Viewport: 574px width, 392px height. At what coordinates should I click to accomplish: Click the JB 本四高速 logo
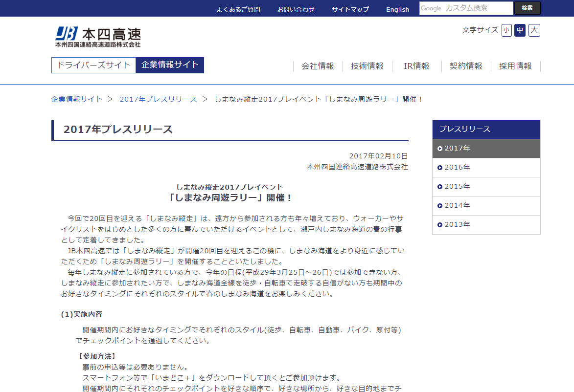coord(98,37)
